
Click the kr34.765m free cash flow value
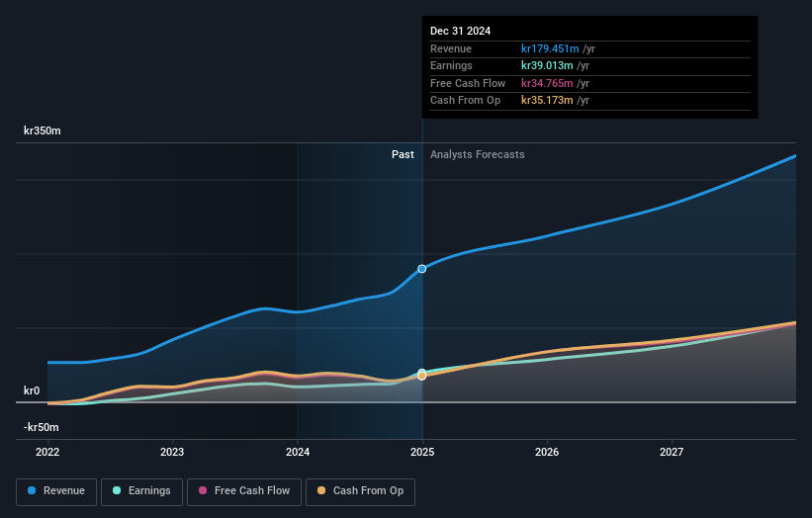547,83
